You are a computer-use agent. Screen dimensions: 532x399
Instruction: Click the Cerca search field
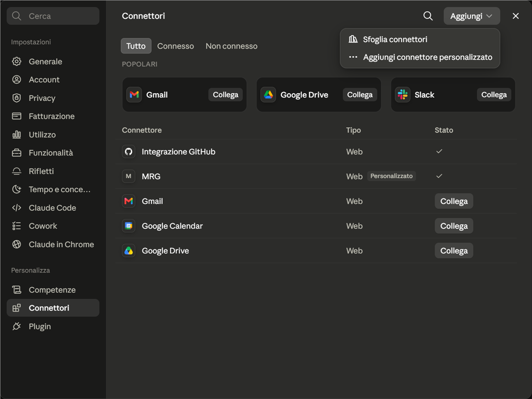coord(53,16)
